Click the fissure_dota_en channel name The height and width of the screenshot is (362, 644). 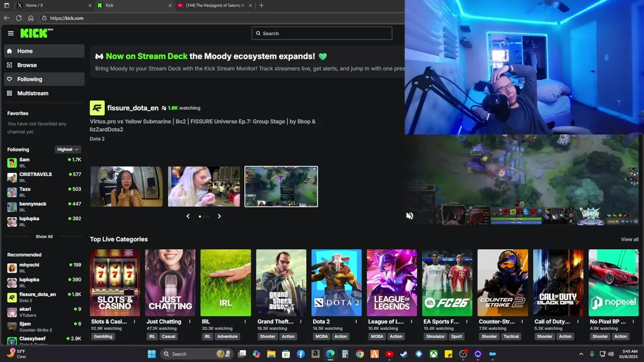[133, 108]
